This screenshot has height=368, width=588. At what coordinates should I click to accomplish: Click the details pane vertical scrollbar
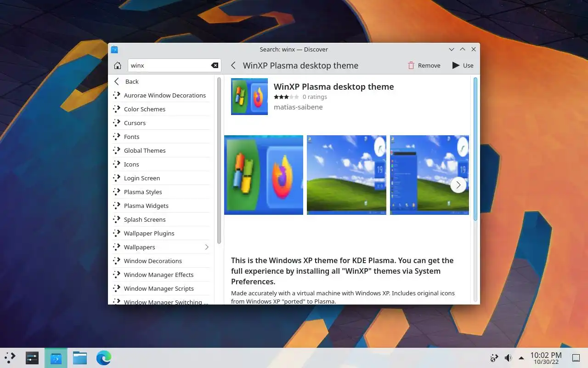(x=475, y=149)
